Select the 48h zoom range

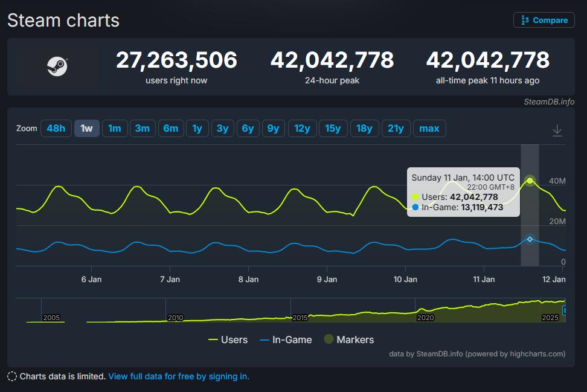56,128
